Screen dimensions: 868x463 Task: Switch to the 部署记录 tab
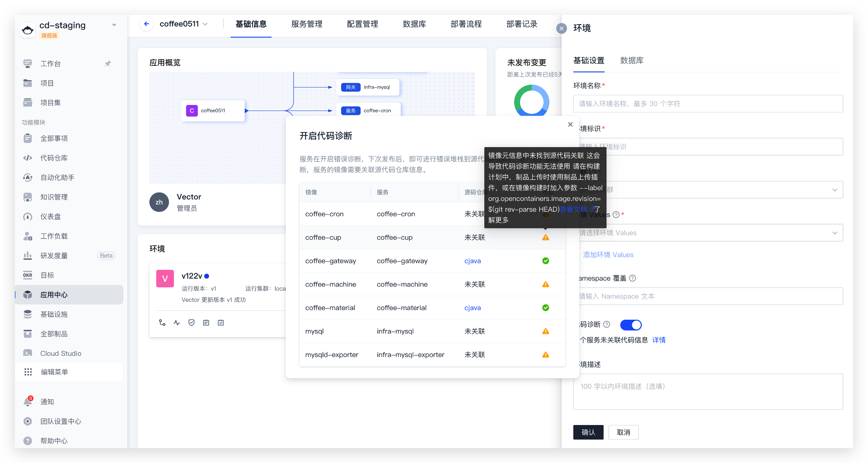click(522, 24)
